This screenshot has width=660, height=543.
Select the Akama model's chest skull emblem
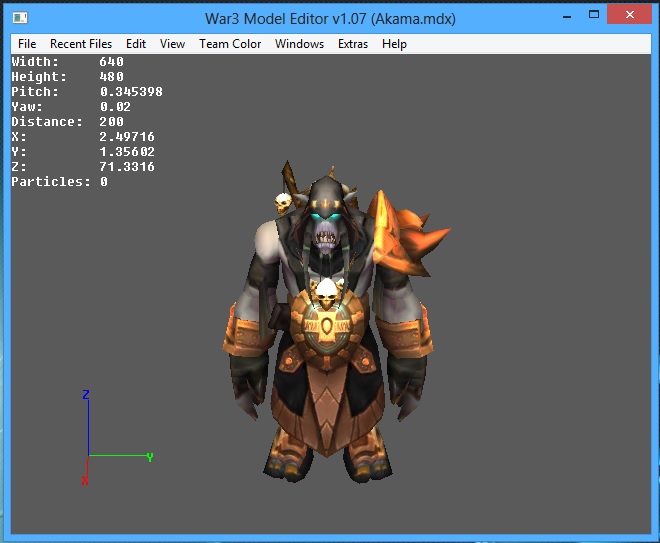tap(326, 291)
